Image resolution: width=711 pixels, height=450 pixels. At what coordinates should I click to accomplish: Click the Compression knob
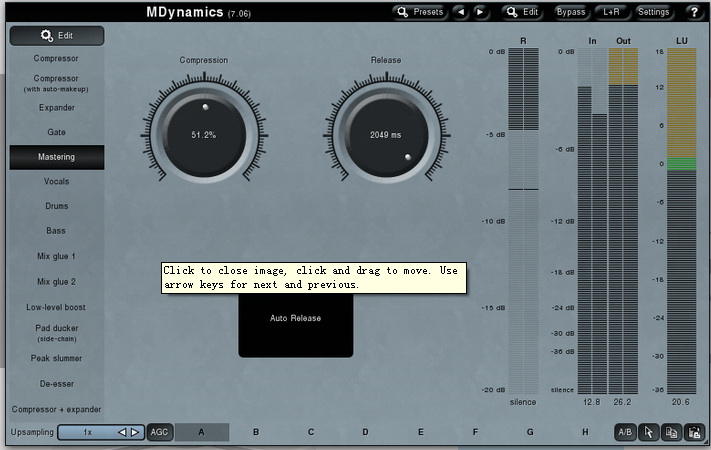(204, 135)
